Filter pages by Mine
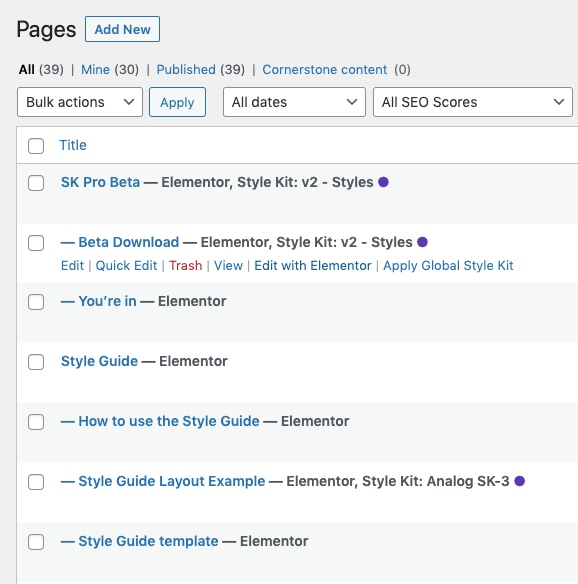Viewport: 578px width, 584px height. (x=95, y=70)
